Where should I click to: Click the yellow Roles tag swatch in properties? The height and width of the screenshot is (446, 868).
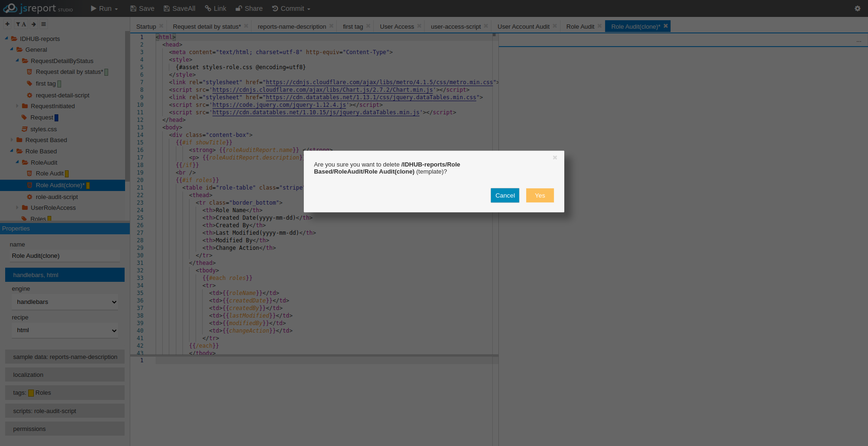(31, 393)
